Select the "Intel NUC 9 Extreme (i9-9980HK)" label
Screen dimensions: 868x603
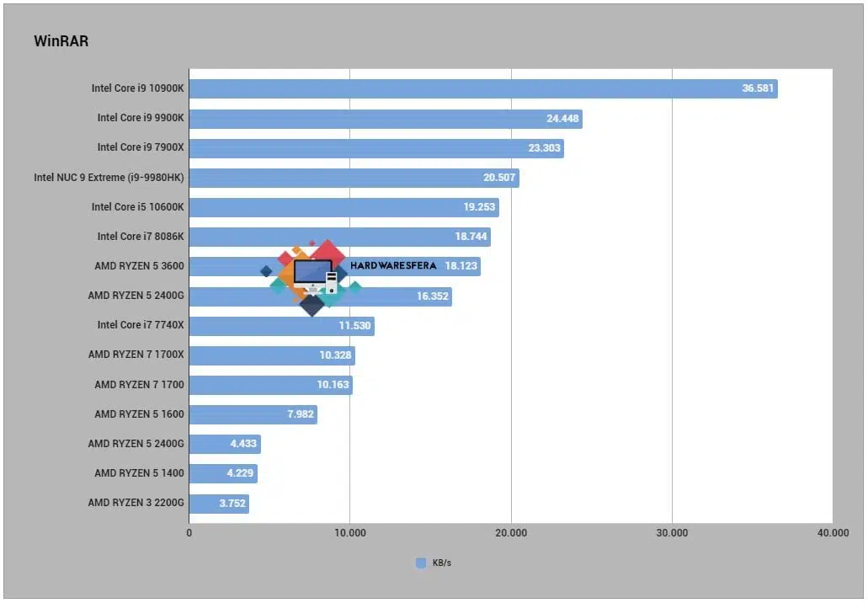[109, 177]
